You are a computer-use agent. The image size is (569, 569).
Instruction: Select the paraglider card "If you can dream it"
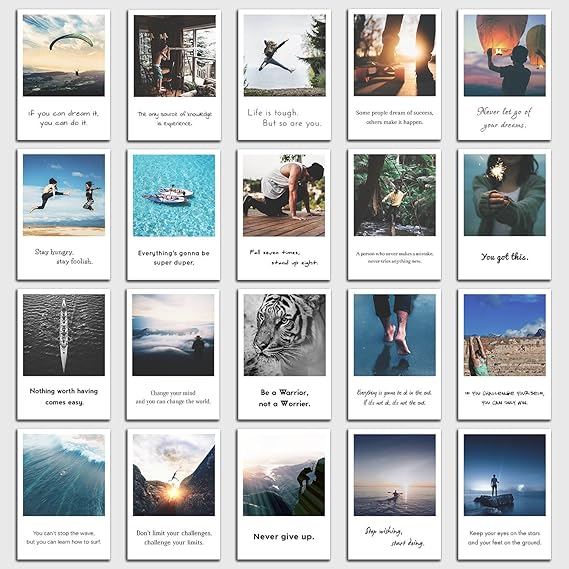64,75
